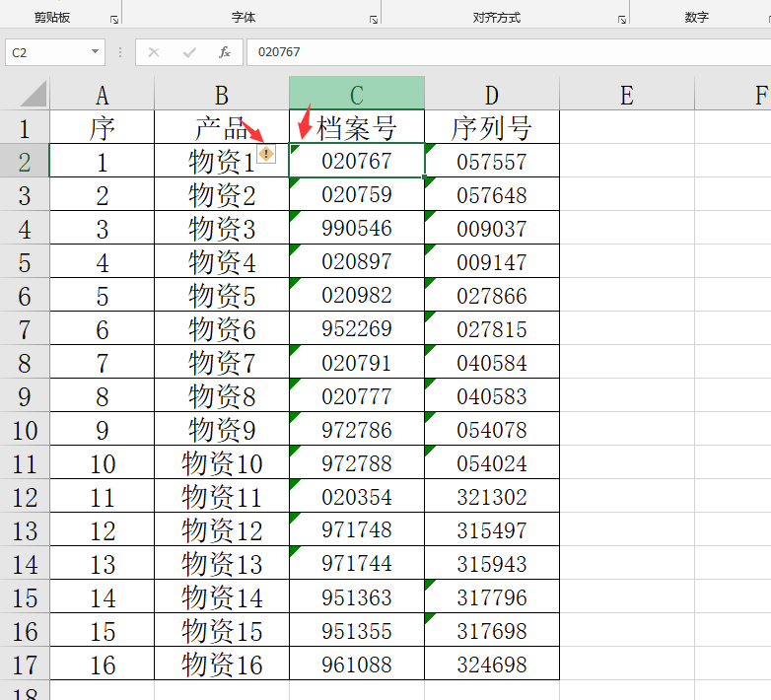Select cell containing 971748

pos(357,529)
